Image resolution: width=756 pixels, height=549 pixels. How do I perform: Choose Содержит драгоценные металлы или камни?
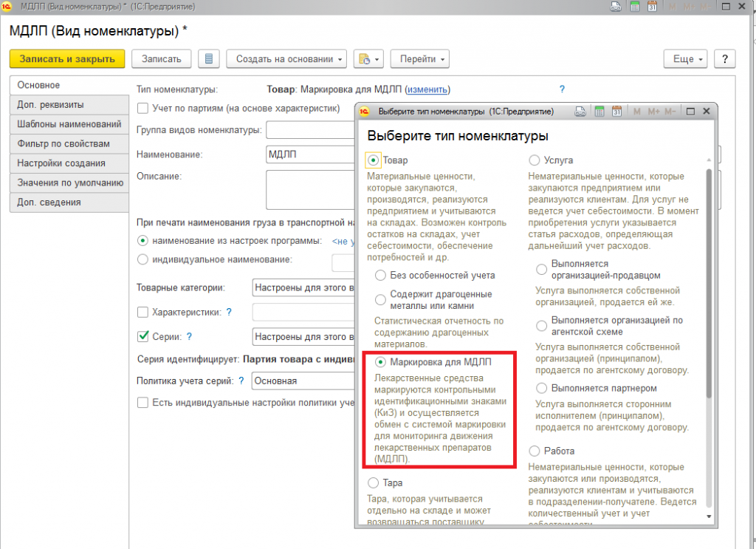(380, 300)
